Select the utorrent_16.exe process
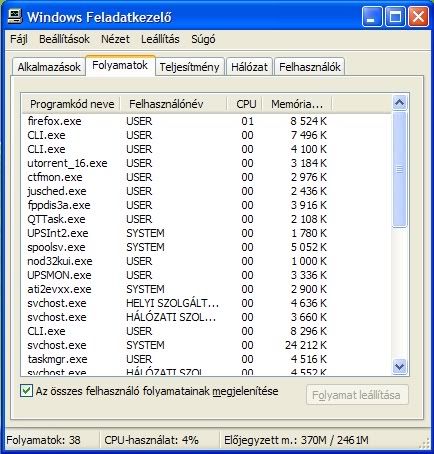The width and height of the screenshot is (434, 454). pyautogui.click(x=207, y=163)
